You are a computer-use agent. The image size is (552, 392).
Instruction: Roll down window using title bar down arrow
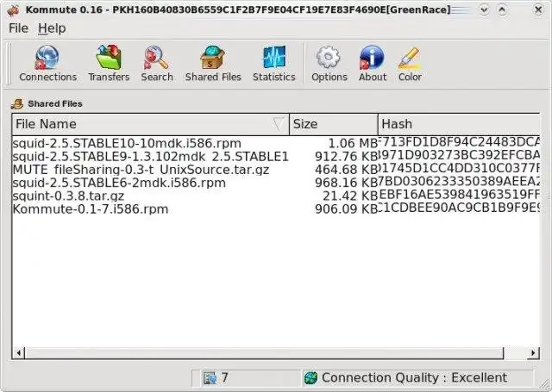(x=484, y=9)
